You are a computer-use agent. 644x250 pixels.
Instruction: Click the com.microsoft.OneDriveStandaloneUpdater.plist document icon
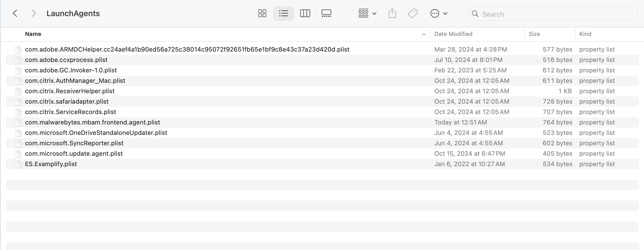point(18,133)
